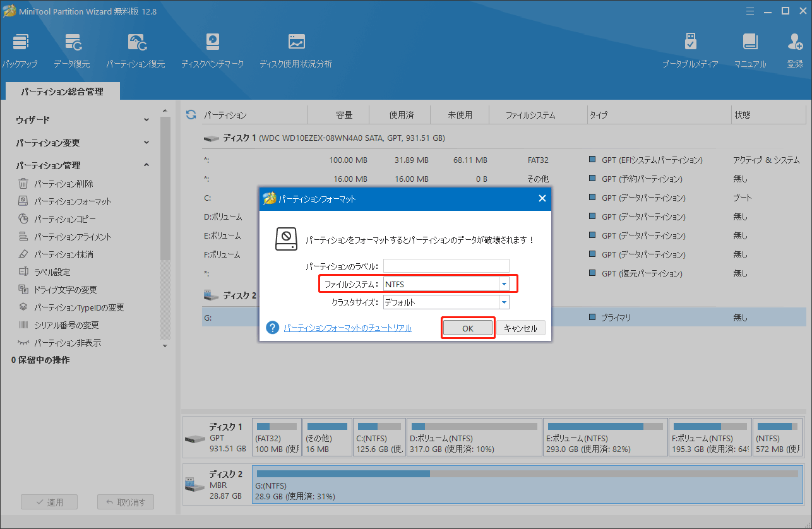812x529 pixels.
Task: Sort by 使用済 column header
Action: coord(401,115)
